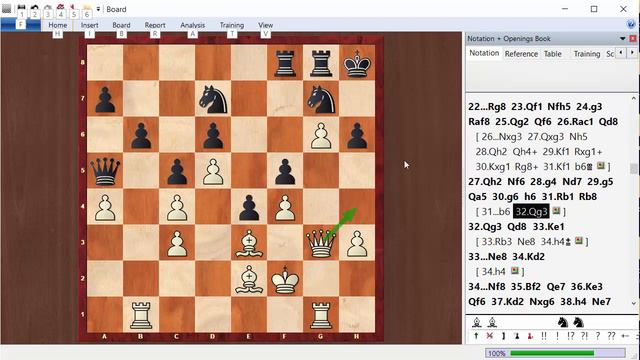640x360 pixels.
Task: Switch to the Training panel tab
Action: pyautogui.click(x=587, y=53)
